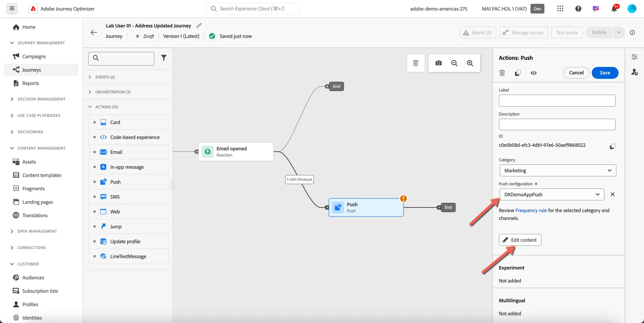Screen dimensions: 644x323
Task: Click canvas trash delete icon
Action: click(416, 63)
